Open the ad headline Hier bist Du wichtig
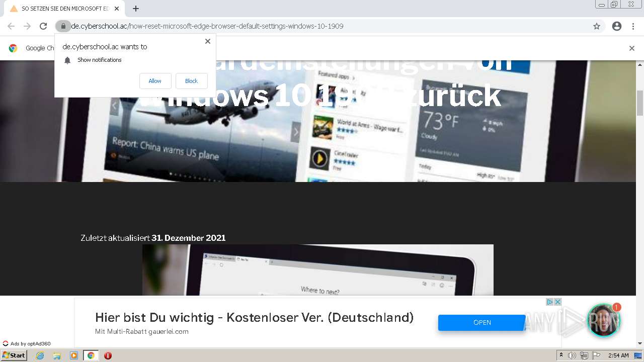This screenshot has width=644, height=362. point(254,317)
